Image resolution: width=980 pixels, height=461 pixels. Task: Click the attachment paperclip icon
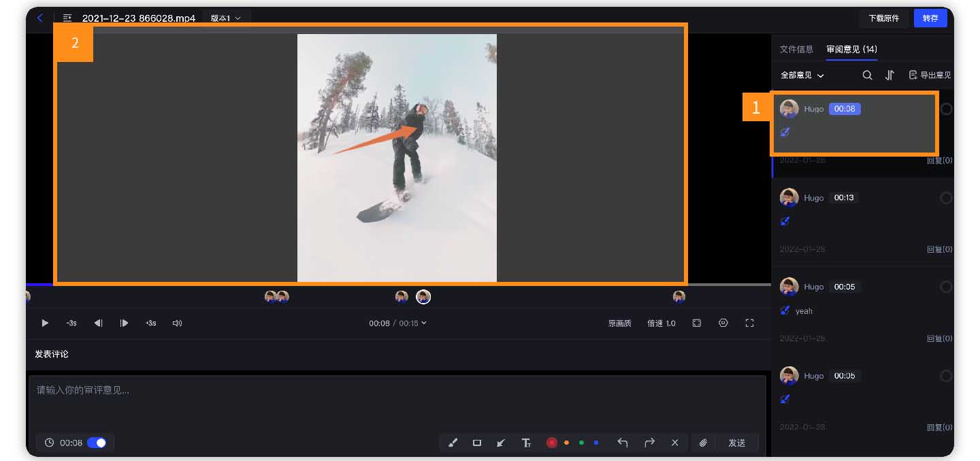(x=703, y=443)
